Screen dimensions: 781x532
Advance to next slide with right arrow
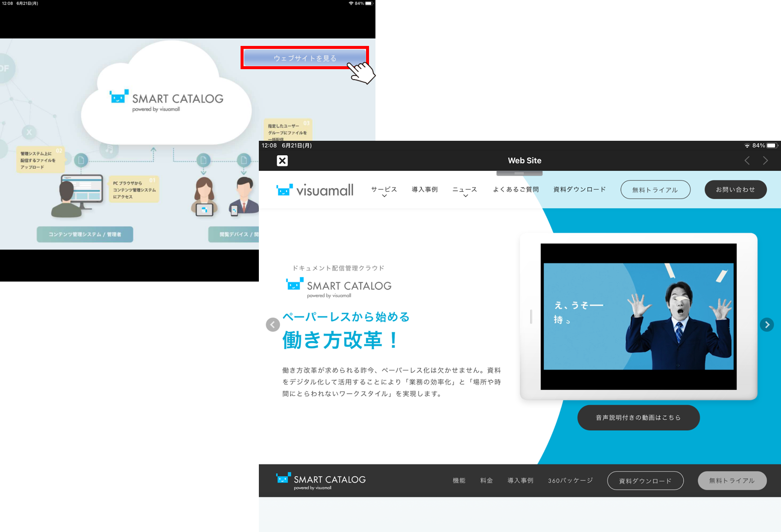[x=766, y=325]
